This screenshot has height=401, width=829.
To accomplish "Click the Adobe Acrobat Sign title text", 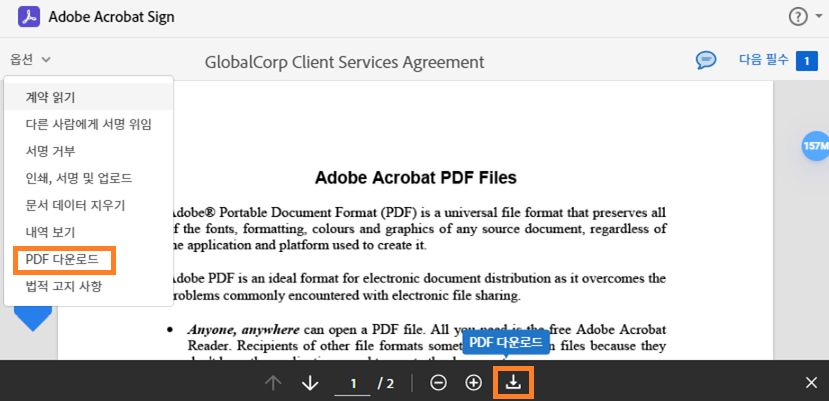I will coord(112,17).
